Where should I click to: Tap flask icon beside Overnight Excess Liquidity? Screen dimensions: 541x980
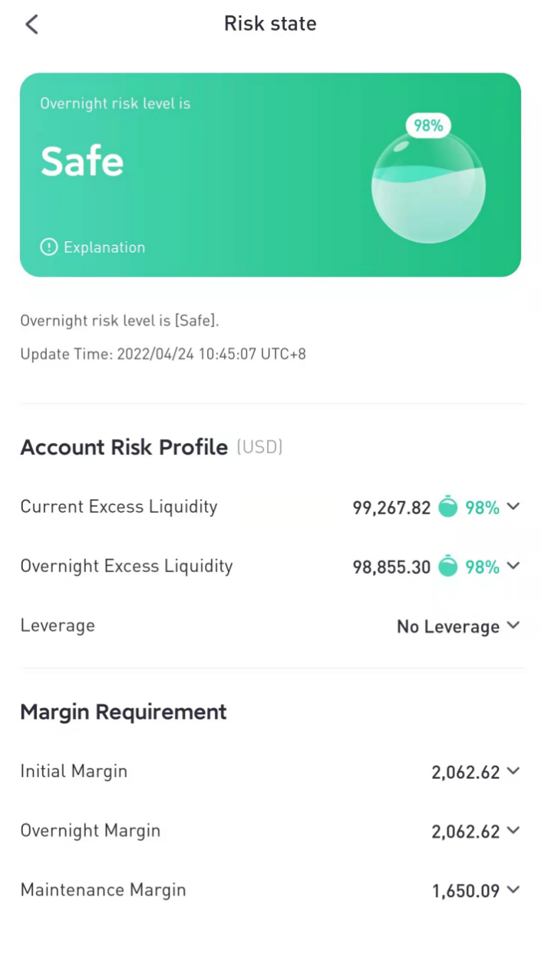click(448, 567)
